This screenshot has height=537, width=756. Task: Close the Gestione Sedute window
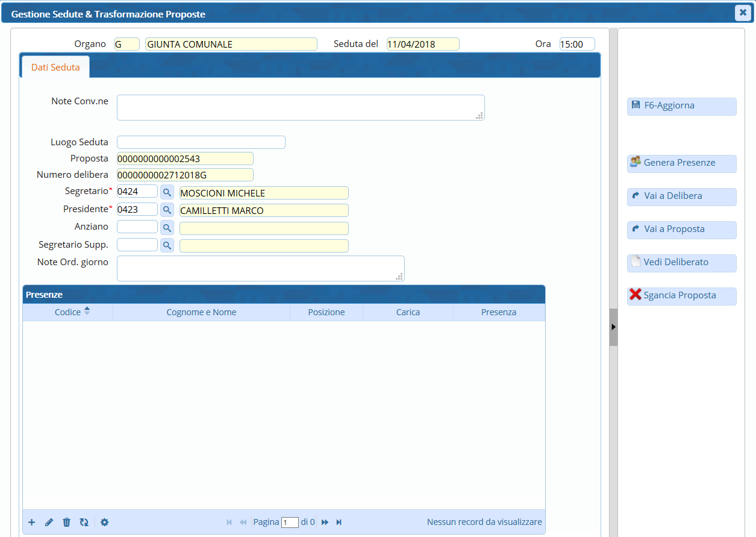(x=743, y=13)
